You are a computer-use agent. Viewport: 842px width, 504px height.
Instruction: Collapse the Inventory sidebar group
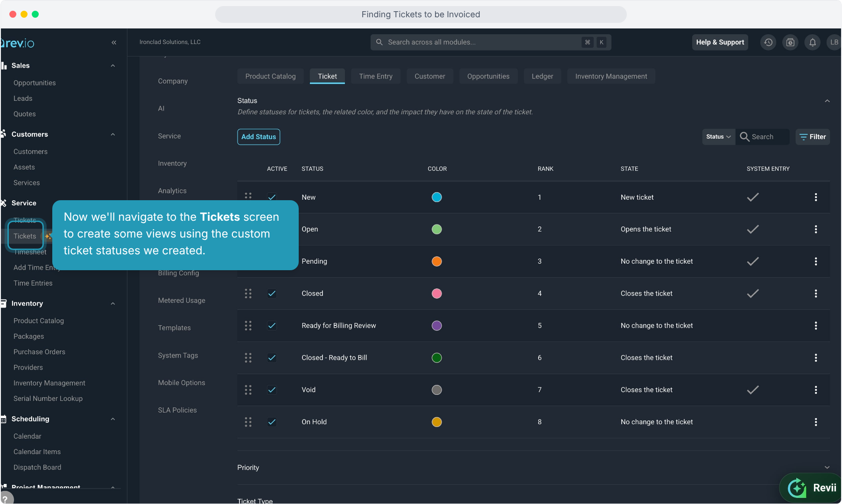click(x=113, y=304)
